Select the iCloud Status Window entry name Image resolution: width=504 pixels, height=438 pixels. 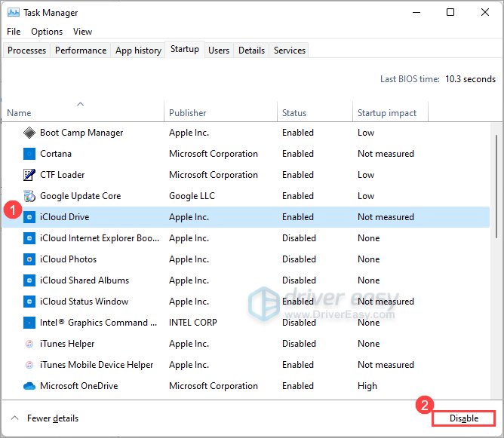85,302
